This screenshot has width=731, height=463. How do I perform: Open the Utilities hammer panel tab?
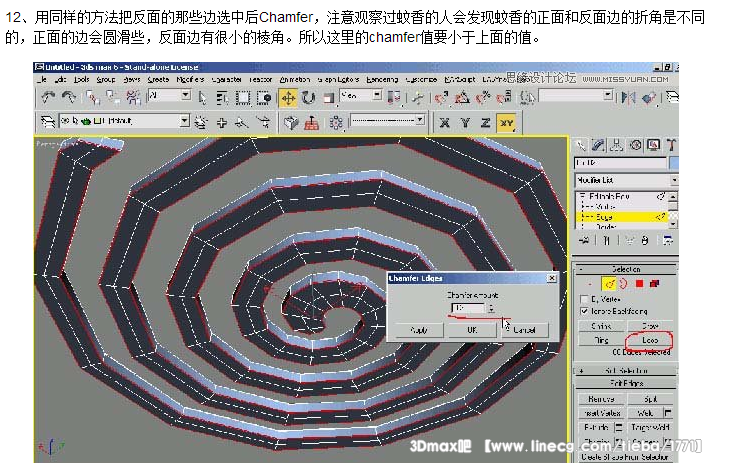671,145
